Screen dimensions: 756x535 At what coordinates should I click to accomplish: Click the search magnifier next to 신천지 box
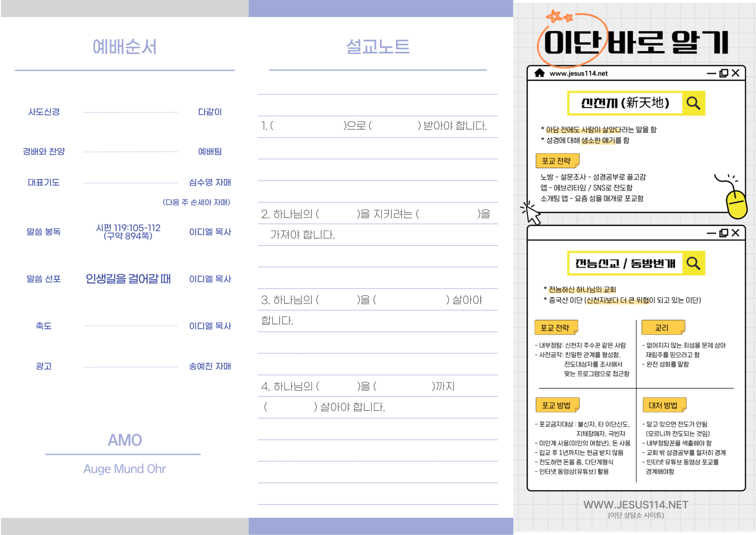coord(693,103)
